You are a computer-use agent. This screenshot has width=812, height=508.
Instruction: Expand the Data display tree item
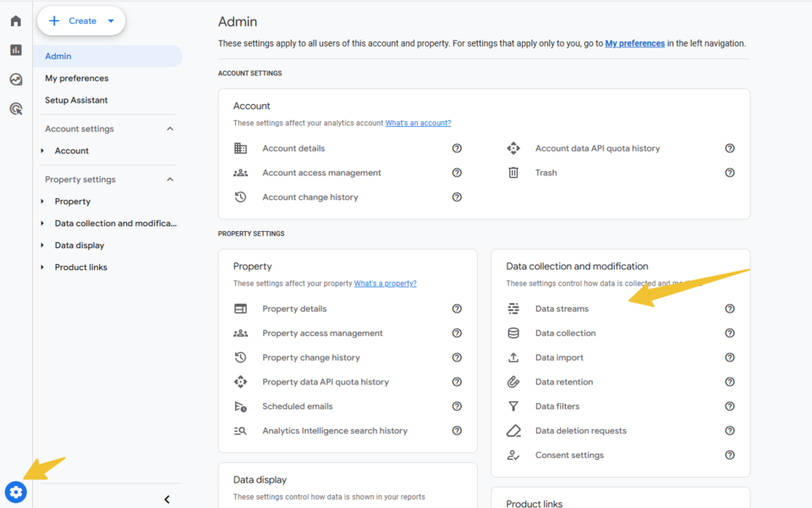pos(43,246)
